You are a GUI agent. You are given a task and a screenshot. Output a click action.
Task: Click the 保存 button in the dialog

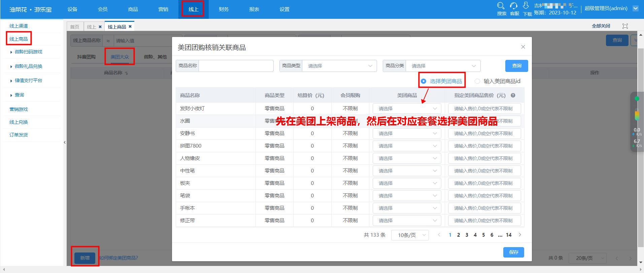pos(514,252)
